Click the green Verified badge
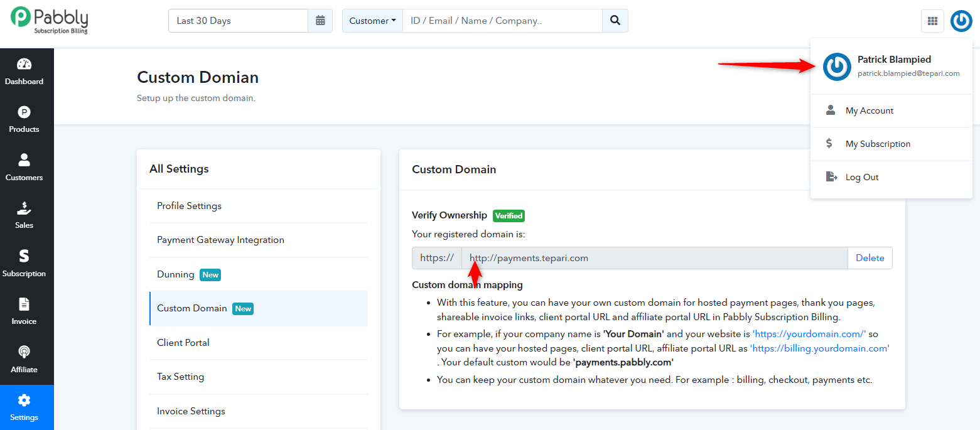This screenshot has width=980, height=430. pos(509,215)
